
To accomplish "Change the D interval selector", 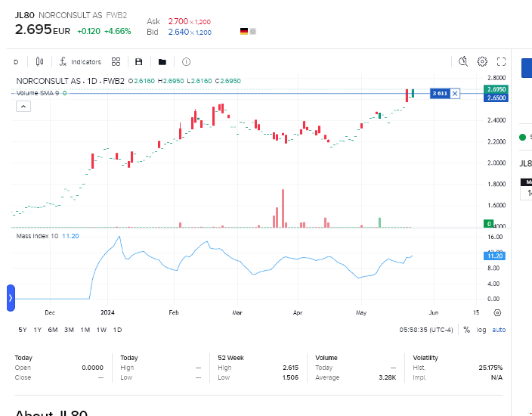I will (16, 62).
